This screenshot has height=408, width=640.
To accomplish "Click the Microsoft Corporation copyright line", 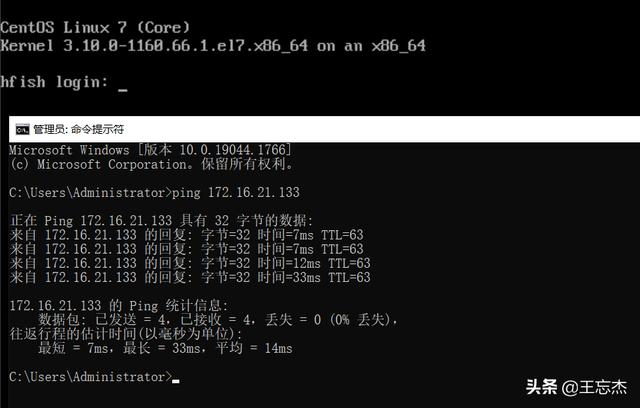I will [x=151, y=164].
